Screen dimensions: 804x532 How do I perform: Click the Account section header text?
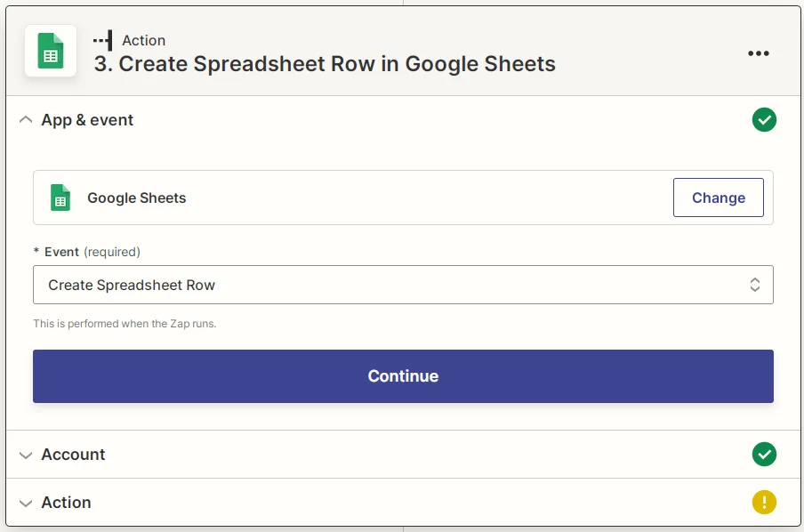[x=73, y=455]
